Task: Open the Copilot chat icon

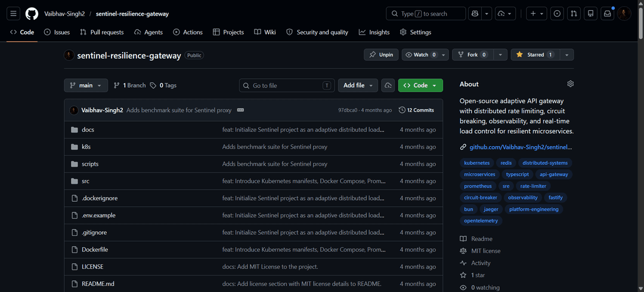Action: tap(475, 14)
